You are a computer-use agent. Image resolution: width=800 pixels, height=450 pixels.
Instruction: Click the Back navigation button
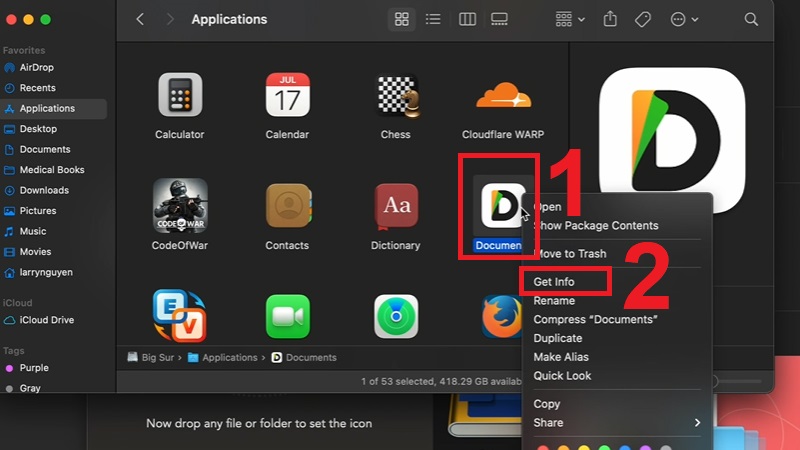140,19
